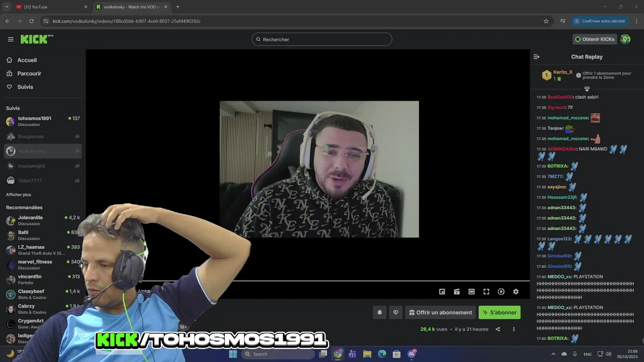This screenshot has height=362, width=644.
Task: Open the clips icon in player controls
Action: pyautogui.click(x=457, y=292)
